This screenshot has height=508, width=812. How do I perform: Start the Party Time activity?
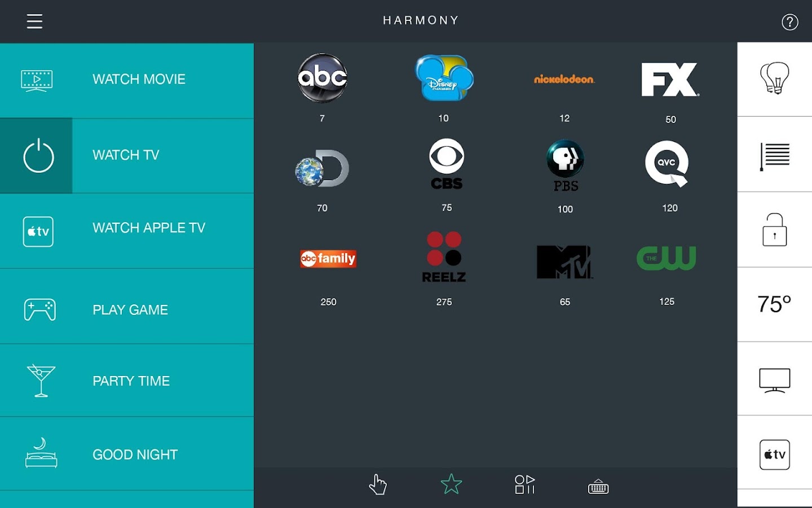coord(127,380)
